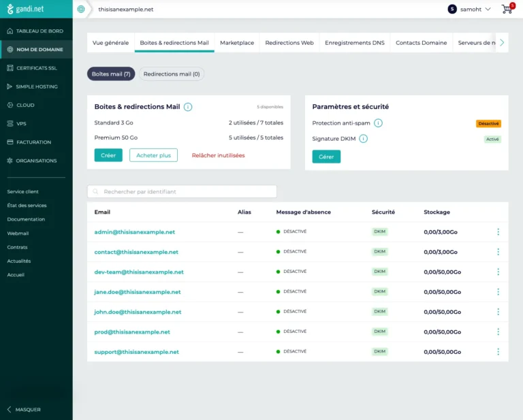Open Actualités link in sidebar
Screen dimensions: 523x420
coord(19,261)
